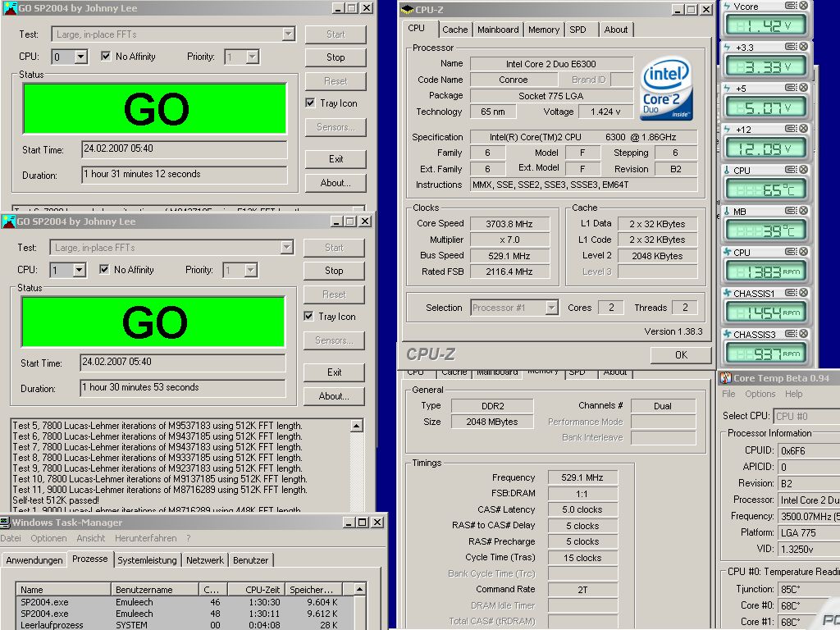Open the +3.3 gadget's options icon

[x=791, y=47]
